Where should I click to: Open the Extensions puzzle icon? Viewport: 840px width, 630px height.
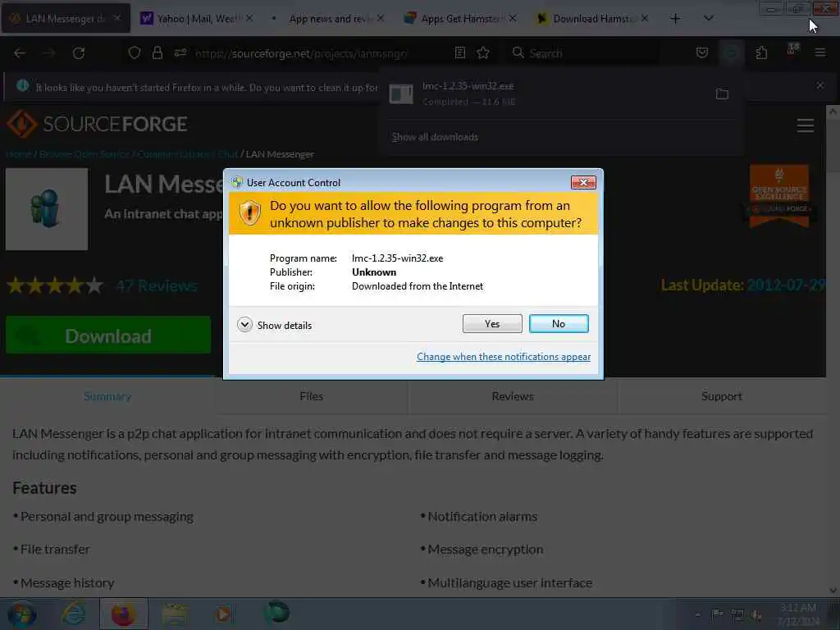point(761,52)
